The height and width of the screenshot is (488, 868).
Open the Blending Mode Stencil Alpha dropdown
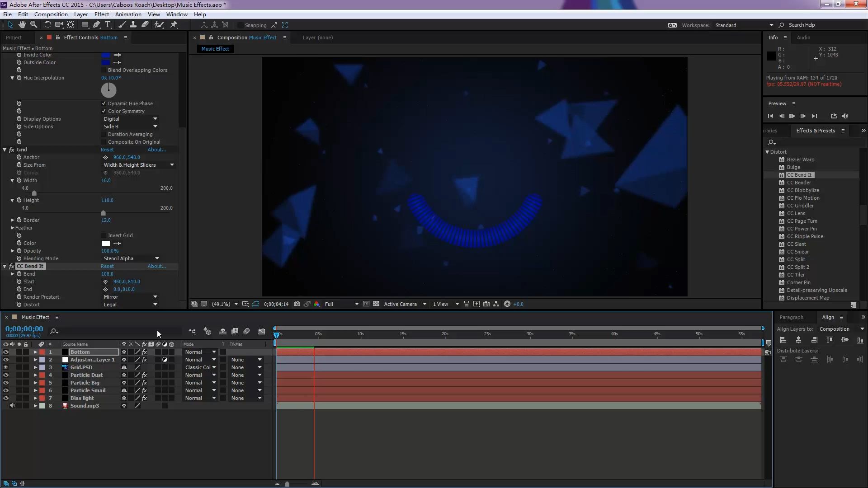pyautogui.click(x=131, y=258)
